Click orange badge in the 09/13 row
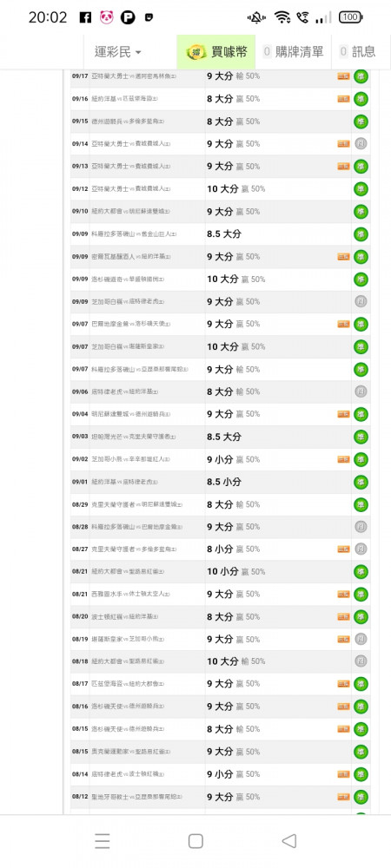The height and width of the screenshot is (868, 391). (343, 166)
